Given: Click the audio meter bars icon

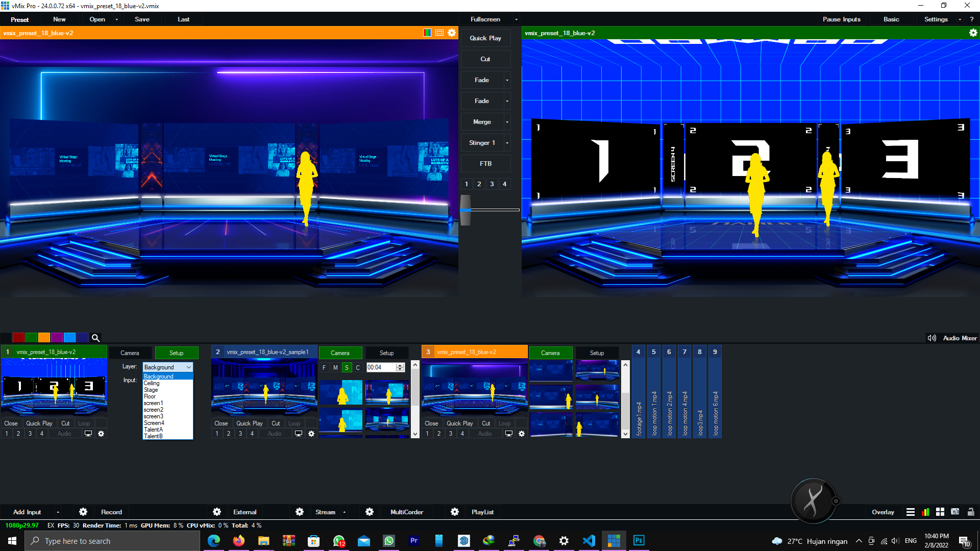Looking at the screenshot, I should 925,512.
